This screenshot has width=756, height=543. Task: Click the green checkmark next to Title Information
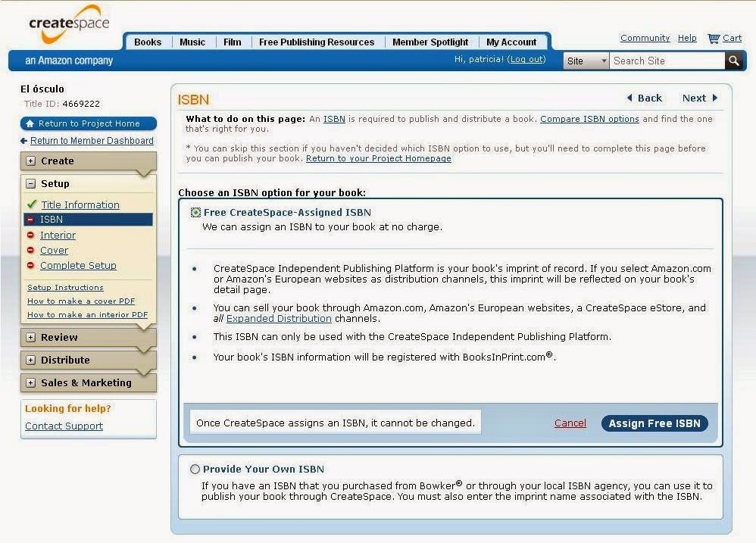[32, 204]
